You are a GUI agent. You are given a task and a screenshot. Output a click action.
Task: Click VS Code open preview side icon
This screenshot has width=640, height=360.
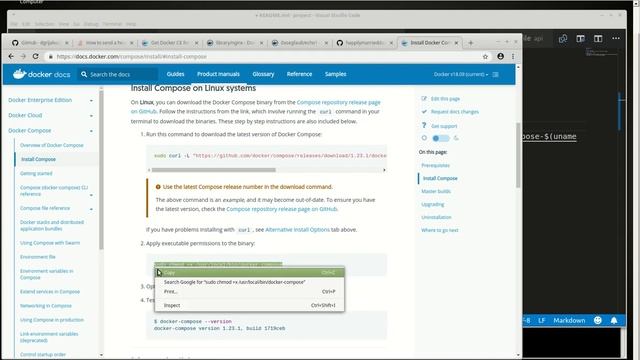coord(580,38)
